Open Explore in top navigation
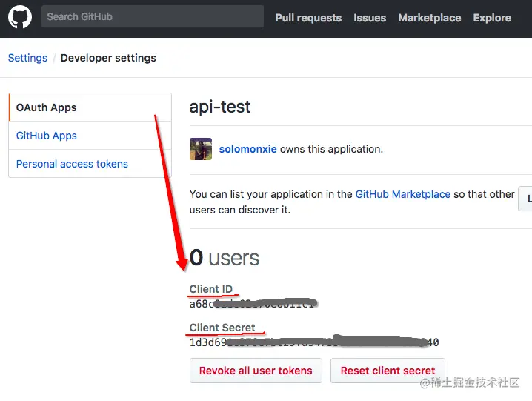Viewport: 532px width, 401px height. [492, 18]
